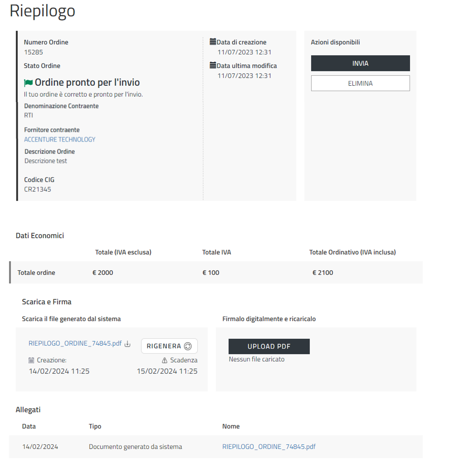Click the RIGENERA button
Image resolution: width=459 pixels, height=476 pixels.
pyautogui.click(x=169, y=346)
